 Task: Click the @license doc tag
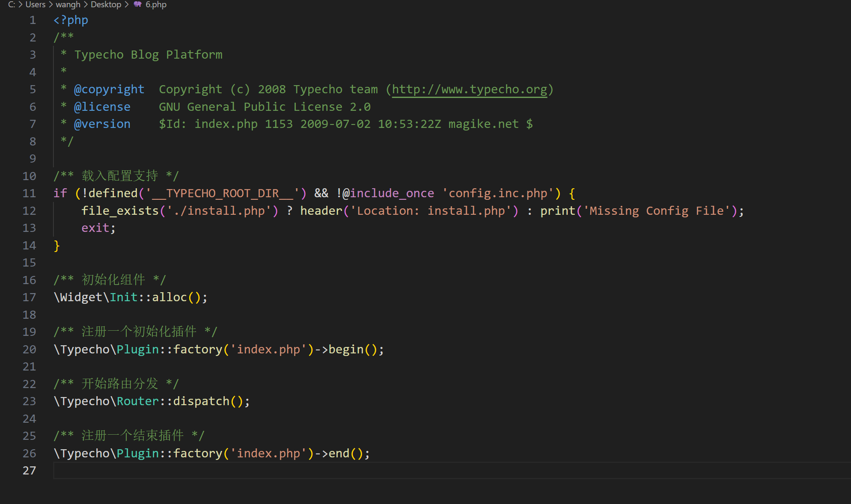pos(102,107)
